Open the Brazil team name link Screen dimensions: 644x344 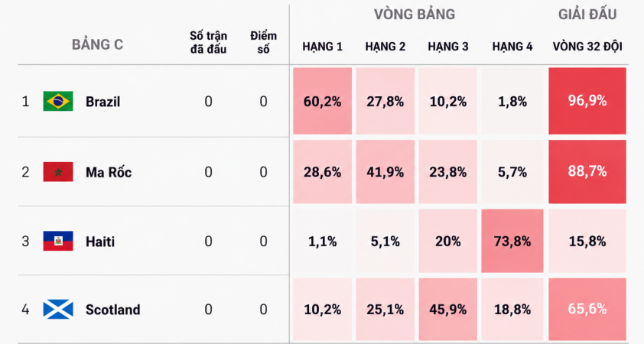pyautogui.click(x=102, y=102)
